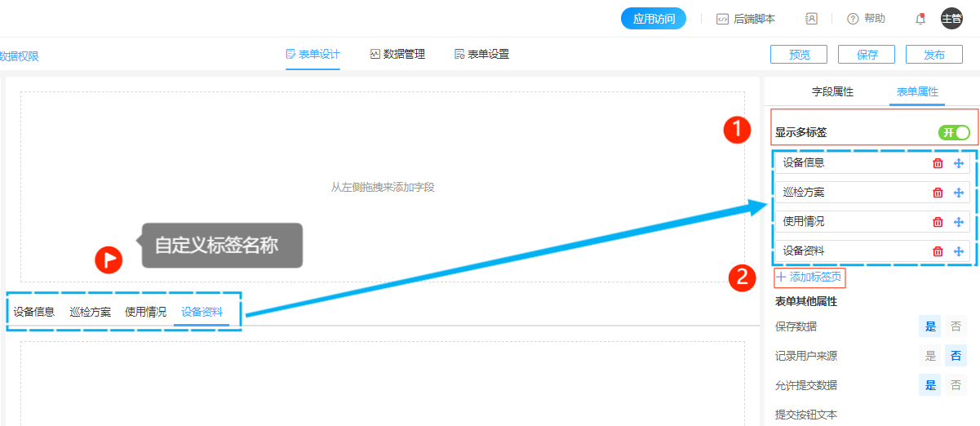Click the 预览 button

click(x=799, y=55)
